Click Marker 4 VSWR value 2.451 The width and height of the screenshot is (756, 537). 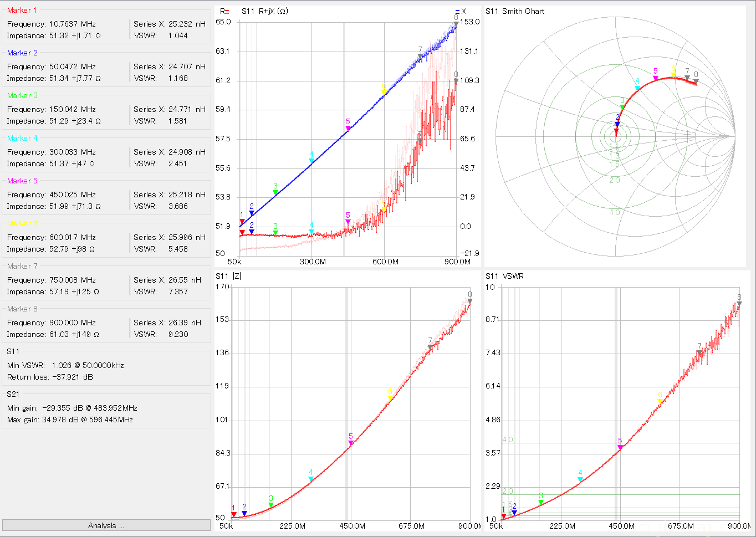point(178,163)
